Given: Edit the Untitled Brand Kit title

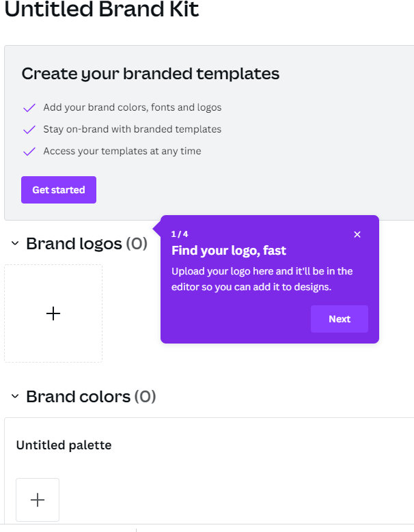Looking at the screenshot, I should coord(102,9).
